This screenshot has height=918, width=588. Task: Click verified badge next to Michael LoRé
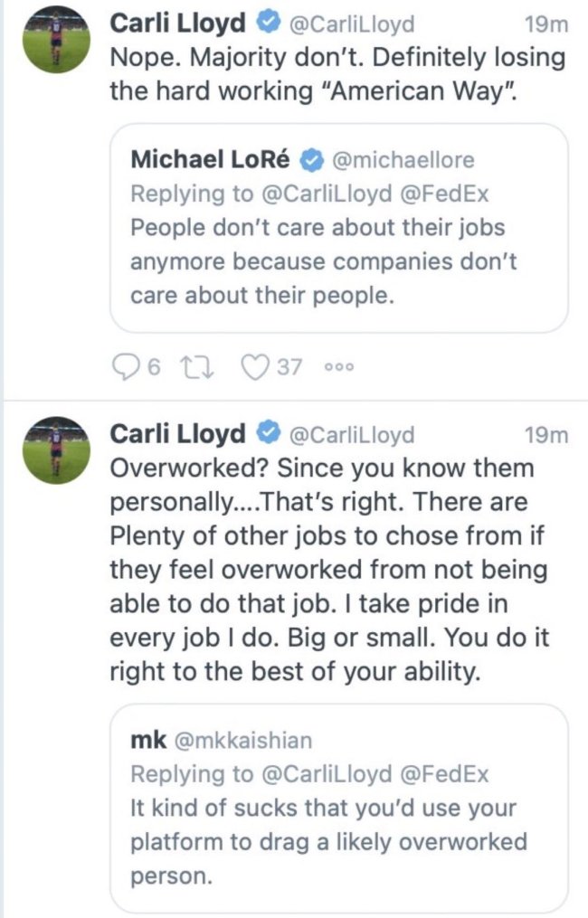point(311,161)
